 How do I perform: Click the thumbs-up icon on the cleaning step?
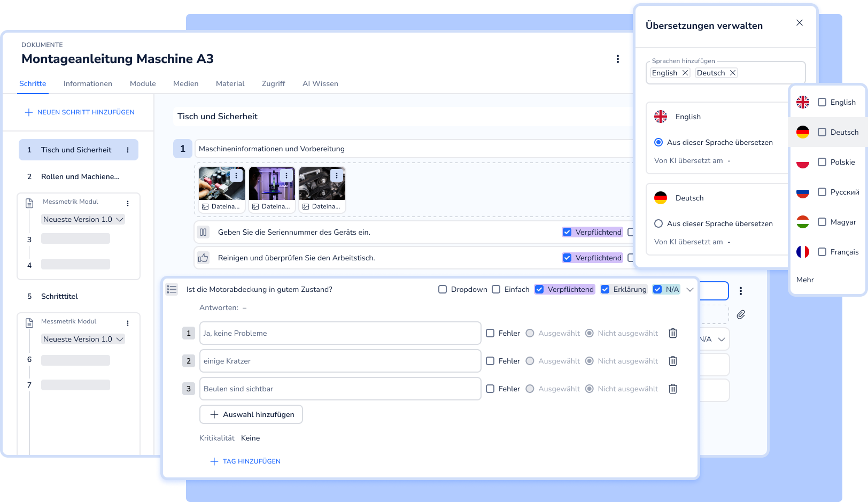204,258
